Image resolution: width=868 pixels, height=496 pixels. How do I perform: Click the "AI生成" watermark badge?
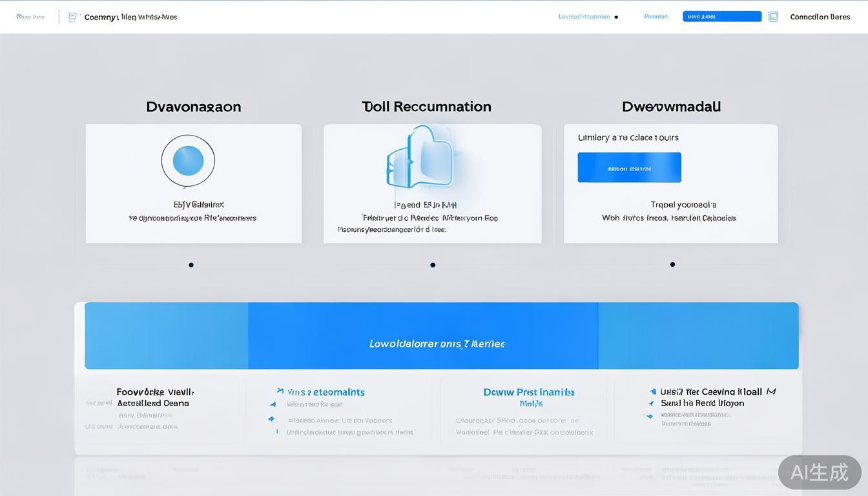point(819,472)
